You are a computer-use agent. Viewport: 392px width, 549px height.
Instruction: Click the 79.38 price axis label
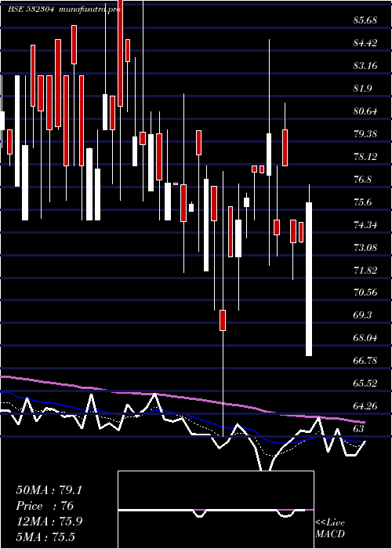[x=365, y=134]
